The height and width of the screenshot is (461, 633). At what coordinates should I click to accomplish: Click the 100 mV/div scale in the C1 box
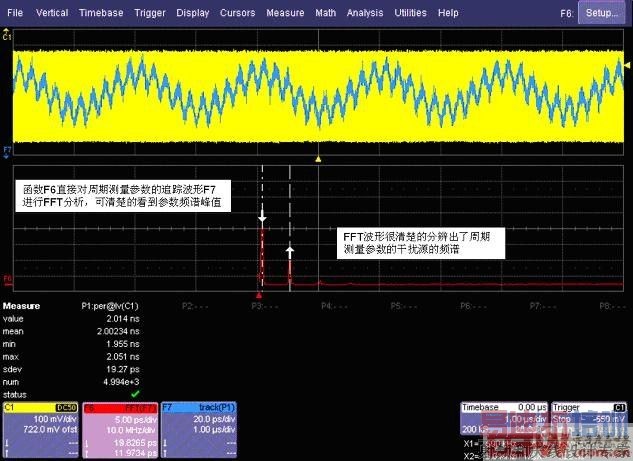point(55,419)
